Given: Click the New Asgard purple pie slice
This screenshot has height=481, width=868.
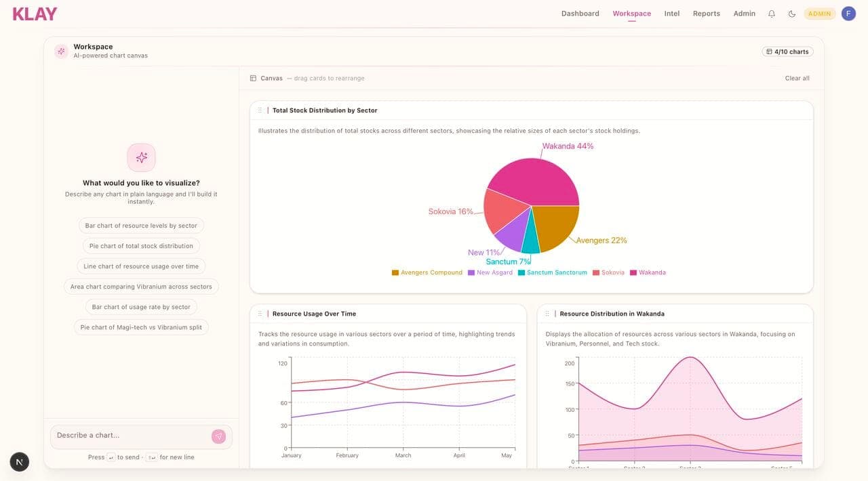Looking at the screenshot, I should [513, 234].
